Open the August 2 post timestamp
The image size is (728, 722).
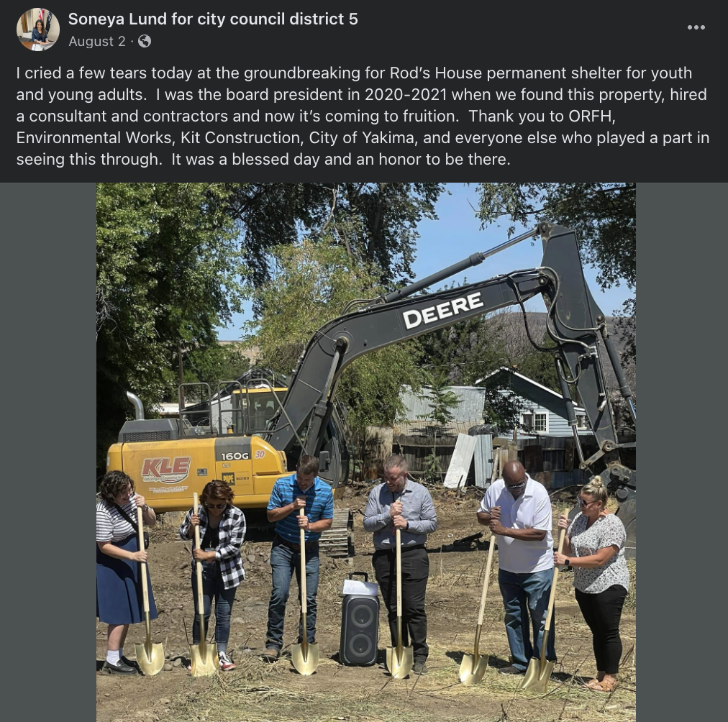(97, 41)
